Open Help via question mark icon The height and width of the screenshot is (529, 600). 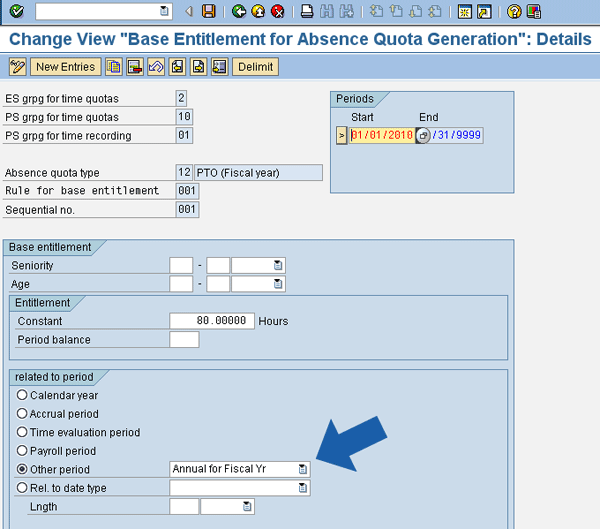pyautogui.click(x=514, y=11)
